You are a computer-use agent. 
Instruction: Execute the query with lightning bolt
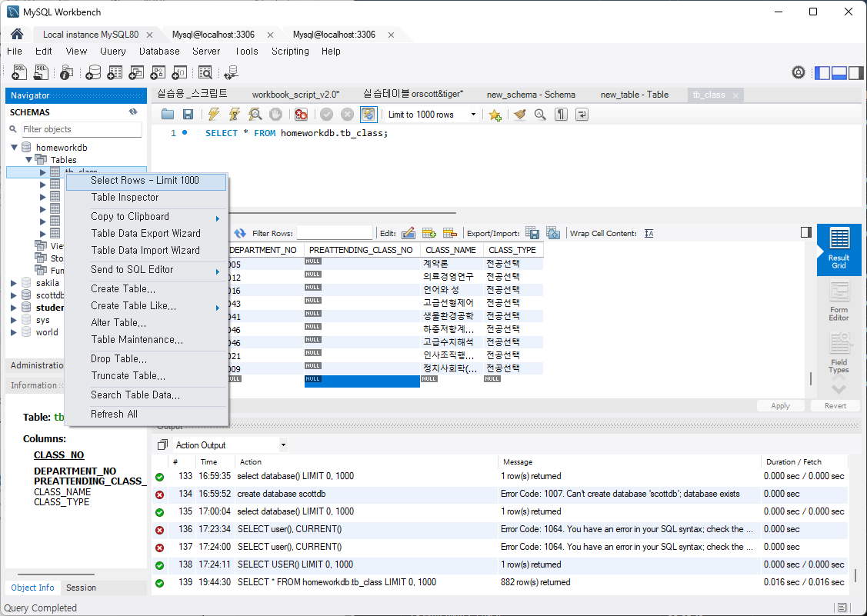[x=213, y=115]
